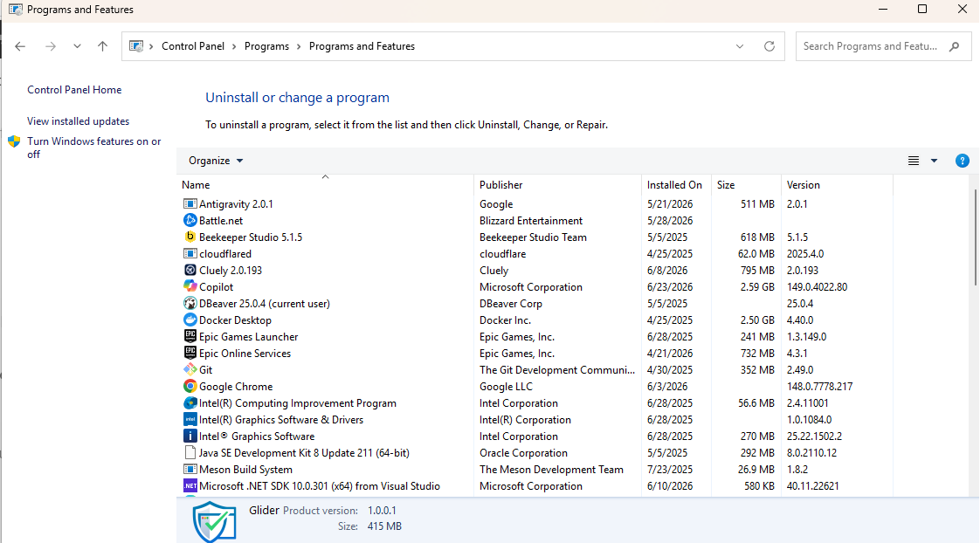Screen dimensions: 980x543
Task: Expand the address bar history dropdown
Action: [740, 46]
